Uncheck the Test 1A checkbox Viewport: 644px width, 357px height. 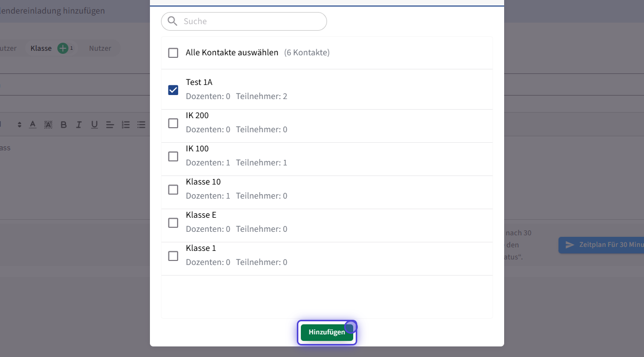(173, 90)
